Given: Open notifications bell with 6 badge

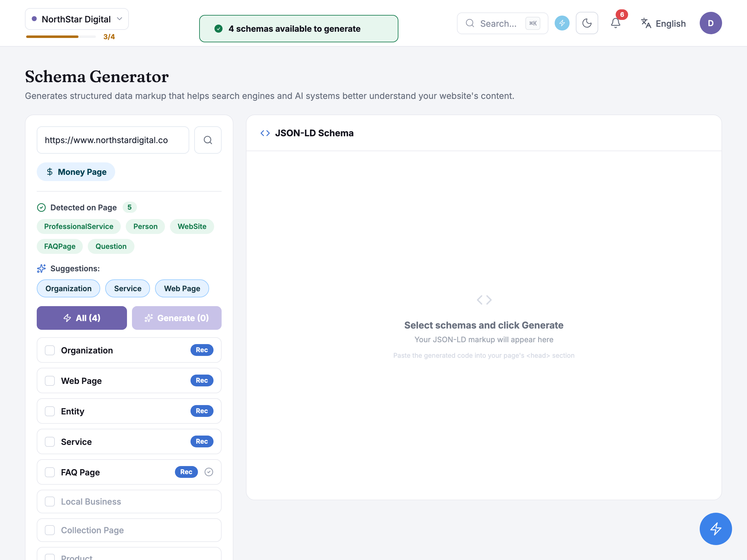Looking at the screenshot, I should [x=616, y=23].
